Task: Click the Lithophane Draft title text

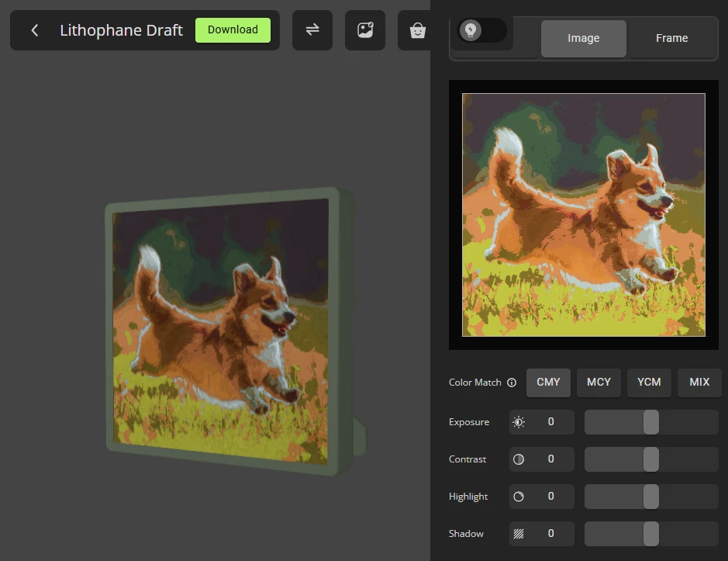Action: click(x=121, y=30)
